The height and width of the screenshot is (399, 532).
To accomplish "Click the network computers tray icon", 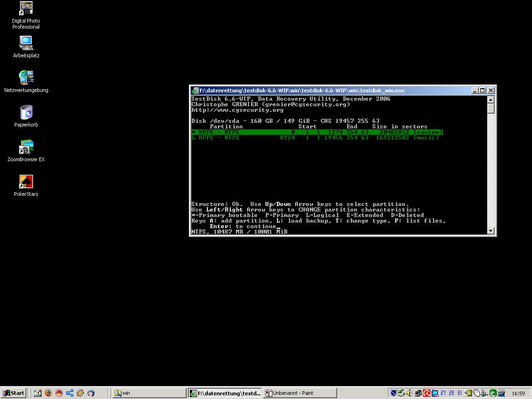I will (x=418, y=393).
